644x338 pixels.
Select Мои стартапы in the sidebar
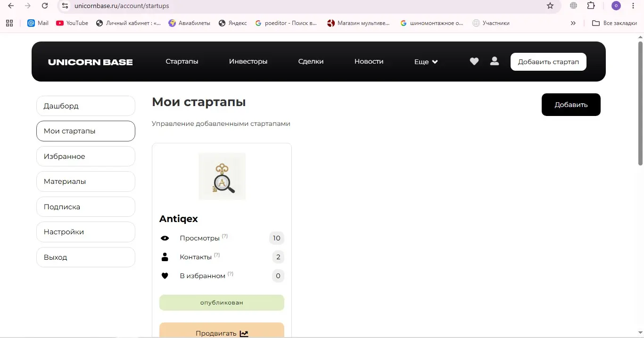click(x=86, y=131)
